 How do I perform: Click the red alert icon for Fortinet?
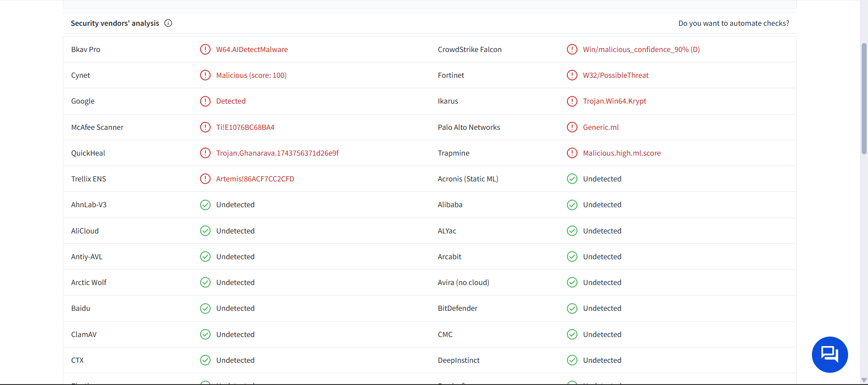click(572, 75)
